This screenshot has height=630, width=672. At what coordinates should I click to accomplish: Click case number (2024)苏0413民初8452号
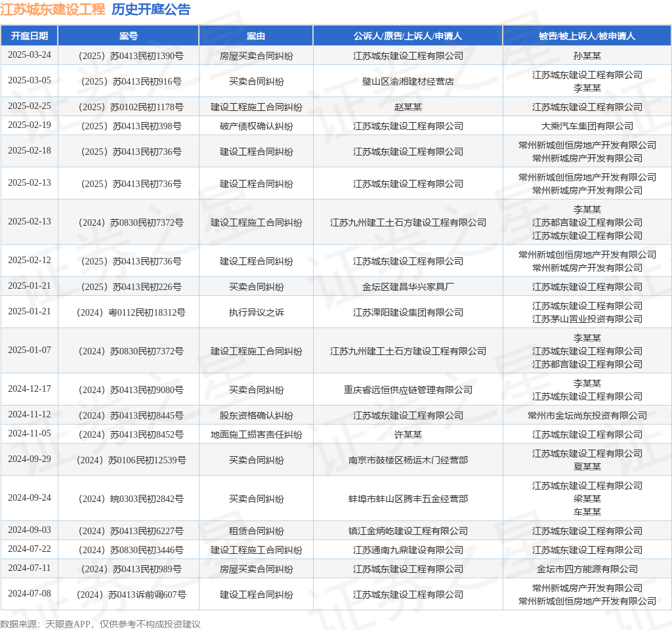coord(131,435)
